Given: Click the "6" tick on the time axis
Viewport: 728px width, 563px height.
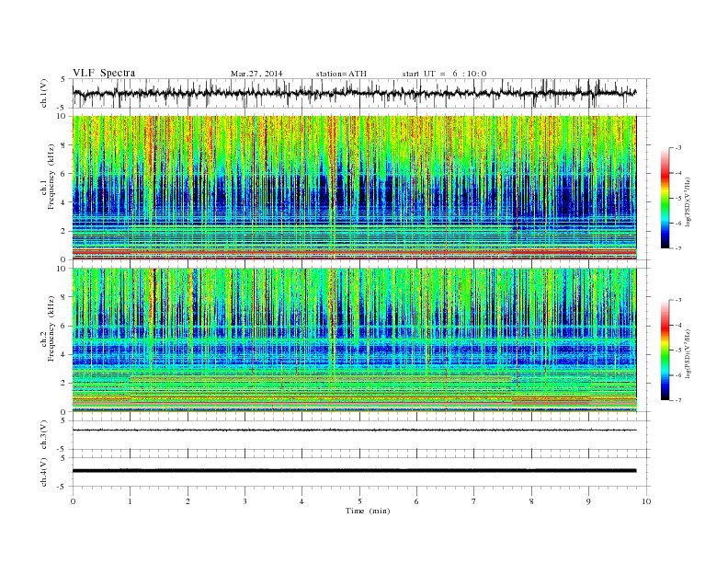Looking at the screenshot, I should point(416,501).
